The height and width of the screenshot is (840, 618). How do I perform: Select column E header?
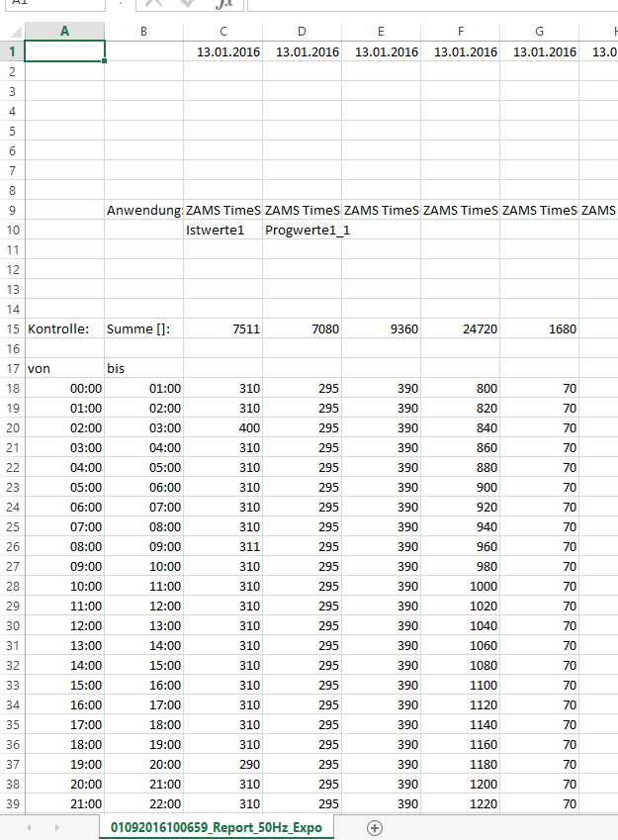coord(381,32)
